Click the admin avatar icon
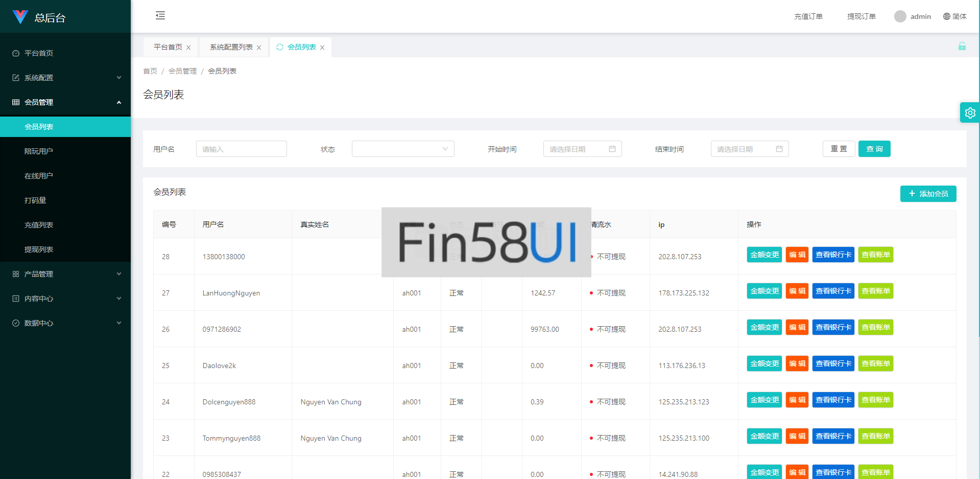The image size is (980, 479). pos(900,16)
